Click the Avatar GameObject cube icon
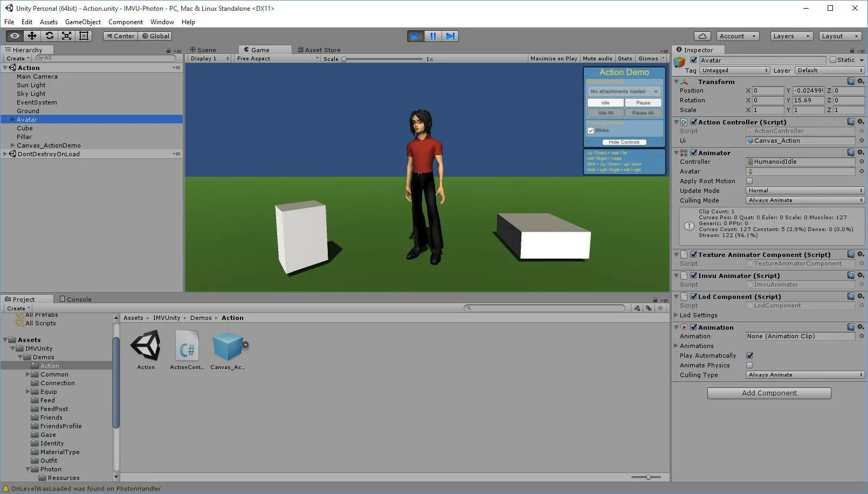 pos(679,62)
